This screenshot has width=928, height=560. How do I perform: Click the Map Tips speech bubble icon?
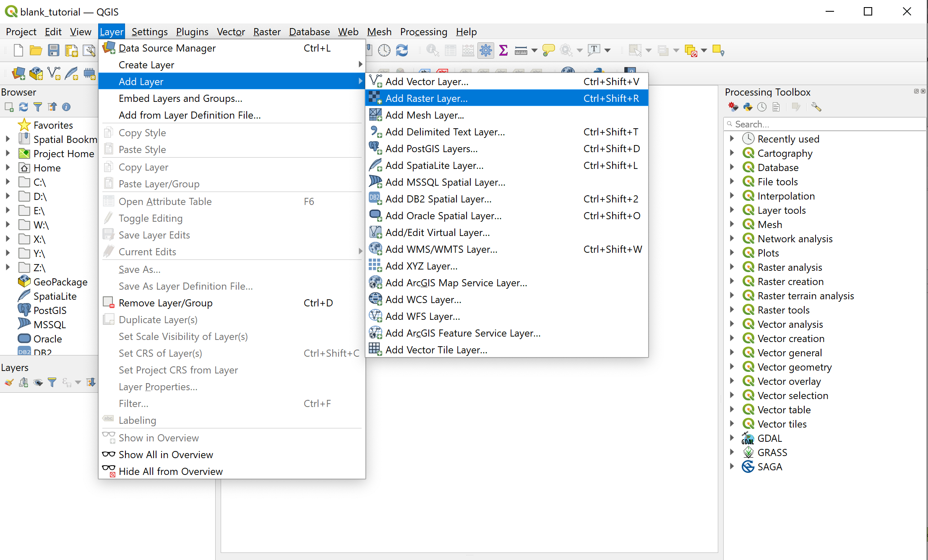click(x=548, y=51)
